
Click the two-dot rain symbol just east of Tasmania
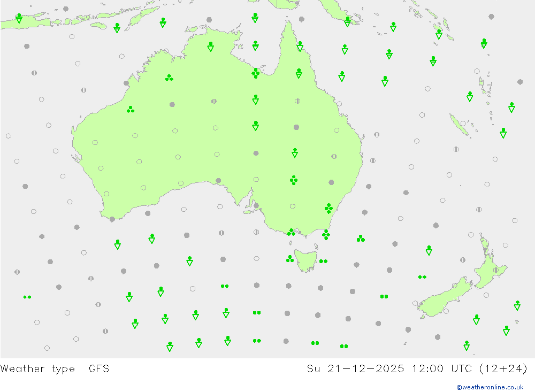pos(323,262)
